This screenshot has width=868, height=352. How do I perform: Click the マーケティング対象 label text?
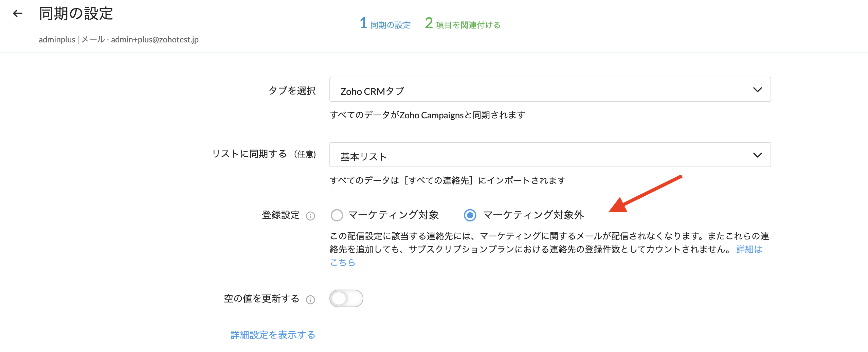(x=393, y=215)
